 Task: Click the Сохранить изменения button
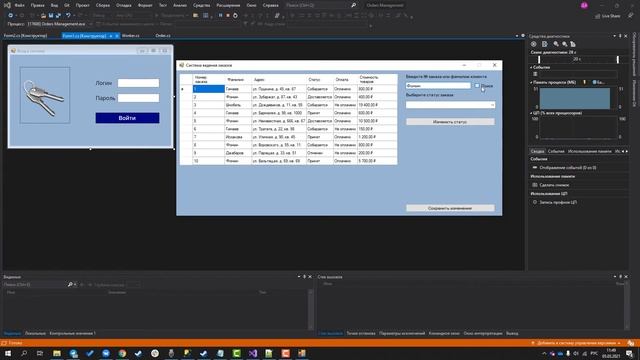(x=450, y=208)
